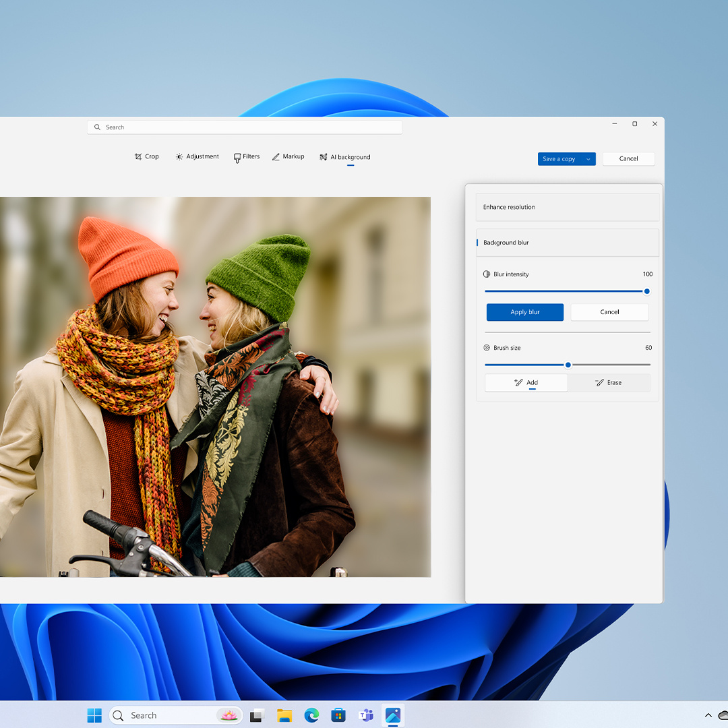The image size is (728, 728).
Task: Click the Blur intensity contrast icon
Action: coord(487,274)
